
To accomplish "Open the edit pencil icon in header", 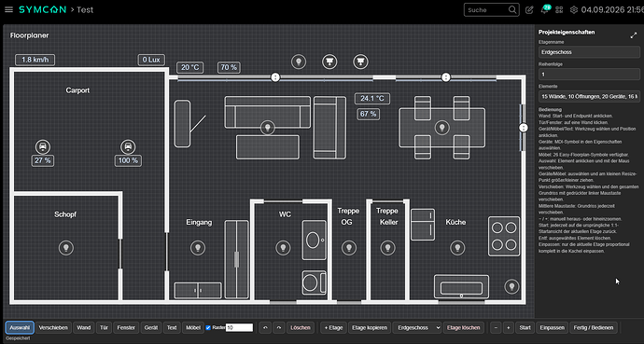I will 529,10.
